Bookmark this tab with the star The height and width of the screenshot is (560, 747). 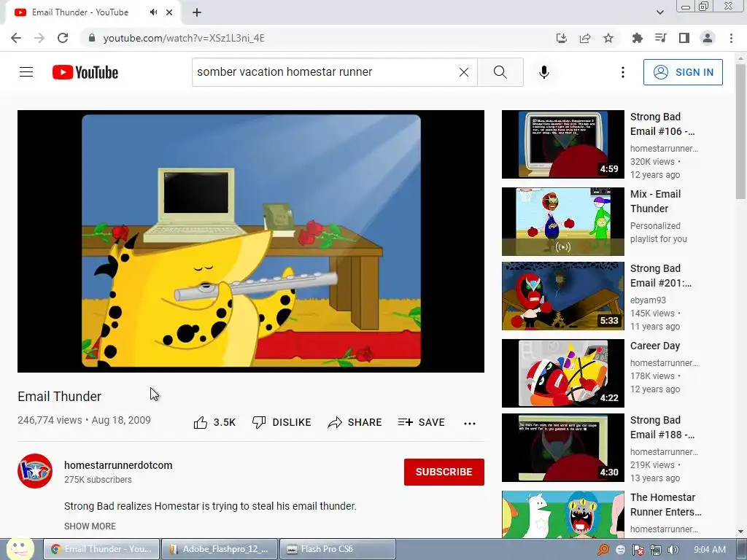tap(608, 38)
